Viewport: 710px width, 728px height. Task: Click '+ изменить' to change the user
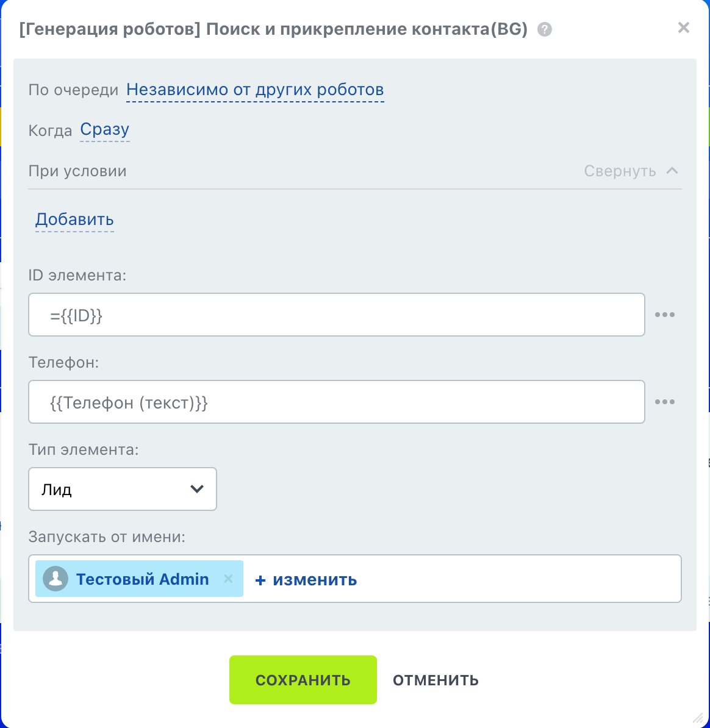pos(306,579)
